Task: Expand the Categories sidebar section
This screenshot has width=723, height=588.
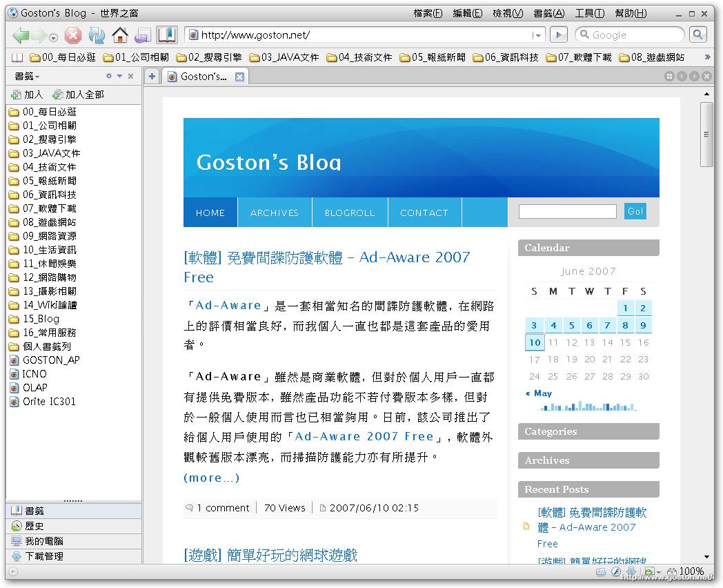Action: 588,431
